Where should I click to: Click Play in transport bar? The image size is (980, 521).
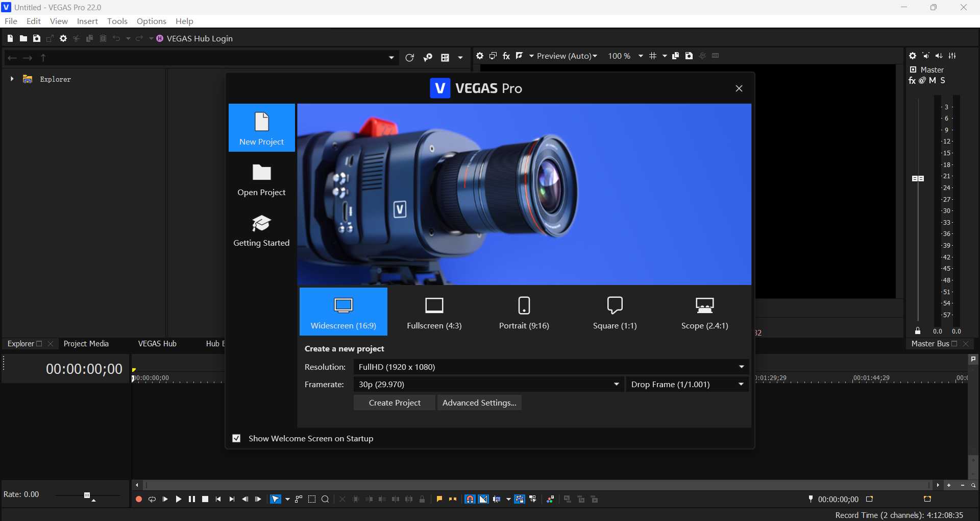pos(178,499)
